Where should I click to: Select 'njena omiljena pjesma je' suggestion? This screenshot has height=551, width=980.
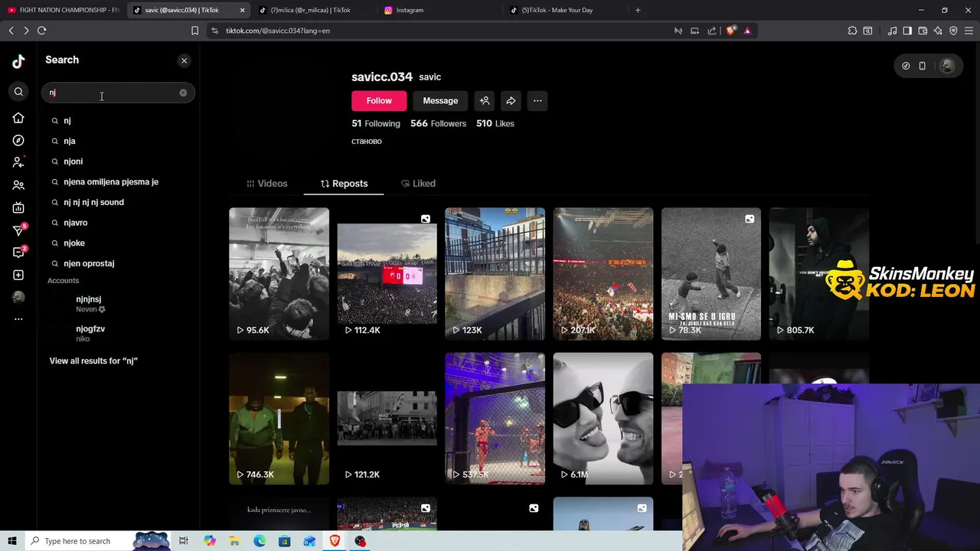[117, 182]
